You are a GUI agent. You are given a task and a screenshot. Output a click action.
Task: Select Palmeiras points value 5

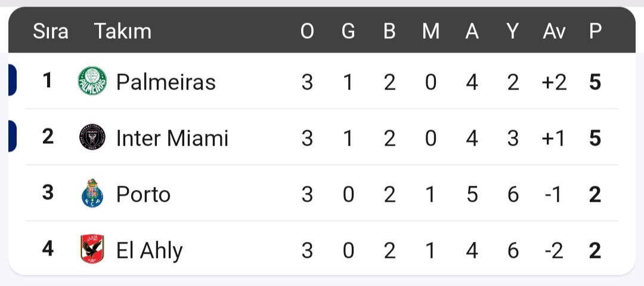[595, 82]
